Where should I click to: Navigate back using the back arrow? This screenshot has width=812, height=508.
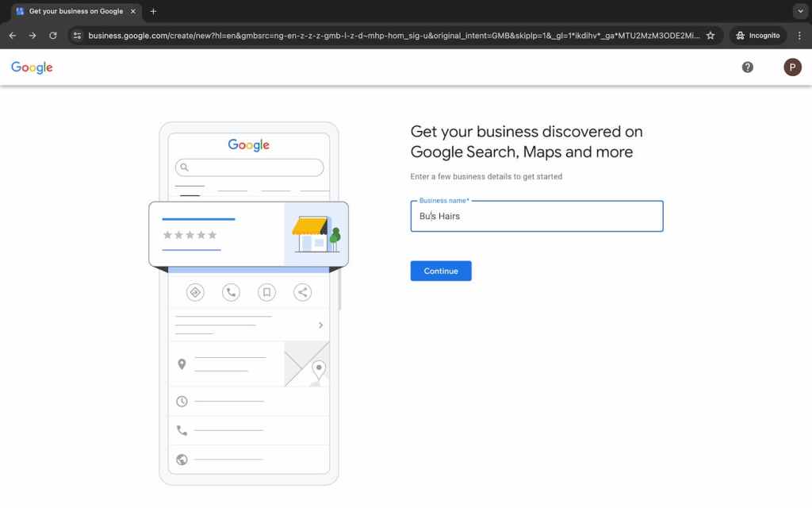(12, 35)
